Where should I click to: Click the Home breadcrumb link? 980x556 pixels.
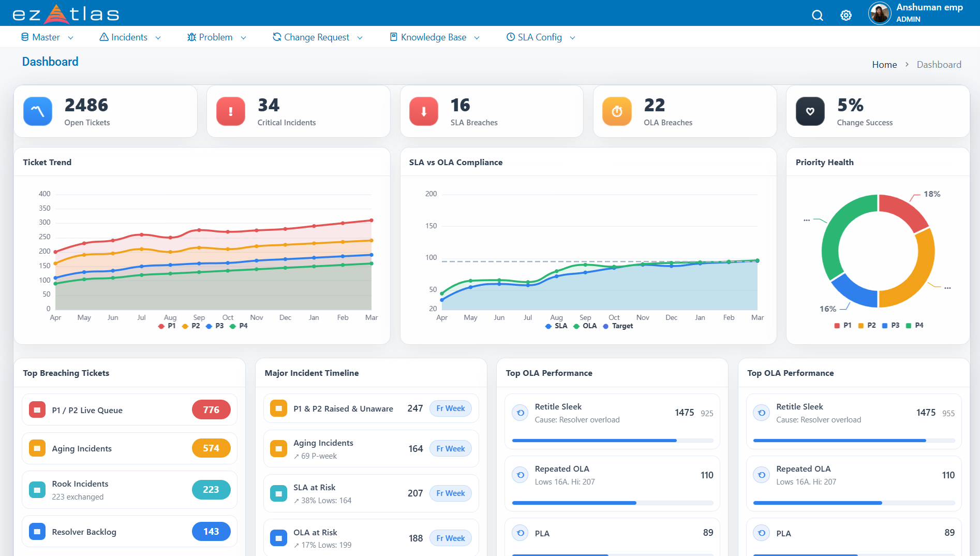pos(884,65)
